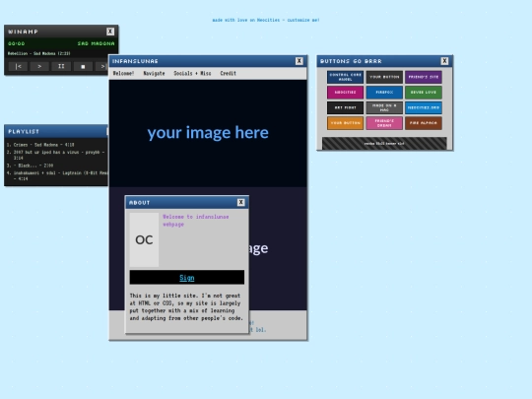This screenshot has width=532, height=399.
Task: Open the purple Friend's Site button
Action: [424, 77]
